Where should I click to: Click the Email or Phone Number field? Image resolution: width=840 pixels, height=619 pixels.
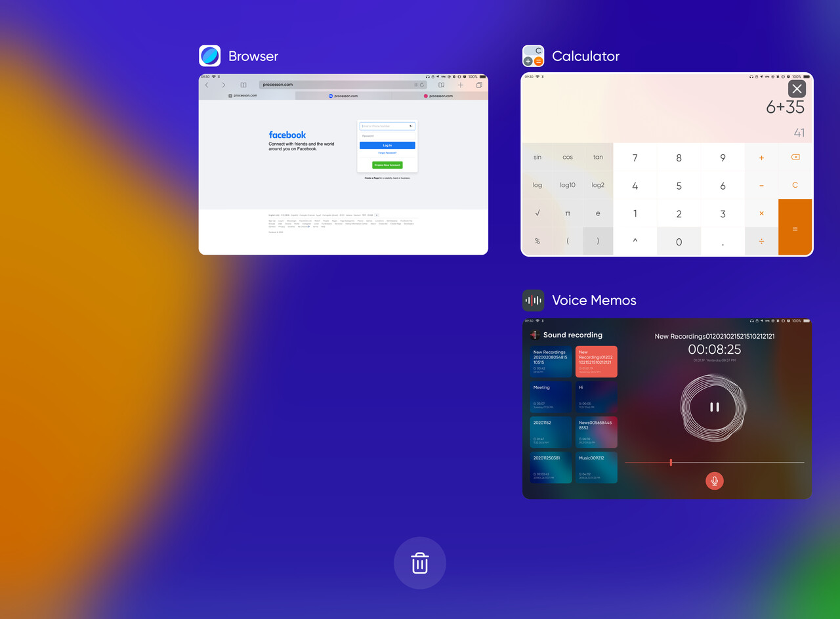387,126
